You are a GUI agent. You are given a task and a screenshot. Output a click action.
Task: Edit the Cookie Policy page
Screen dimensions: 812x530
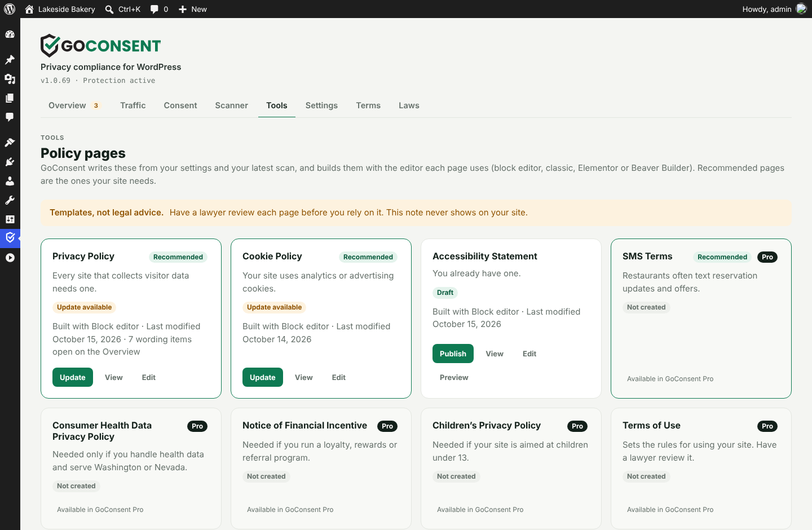(x=339, y=377)
